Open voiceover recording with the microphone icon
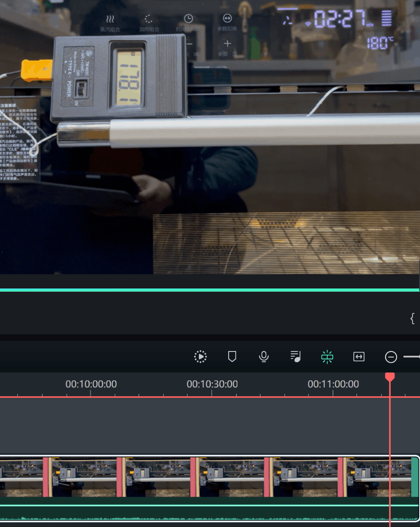The image size is (420, 527). tap(264, 357)
